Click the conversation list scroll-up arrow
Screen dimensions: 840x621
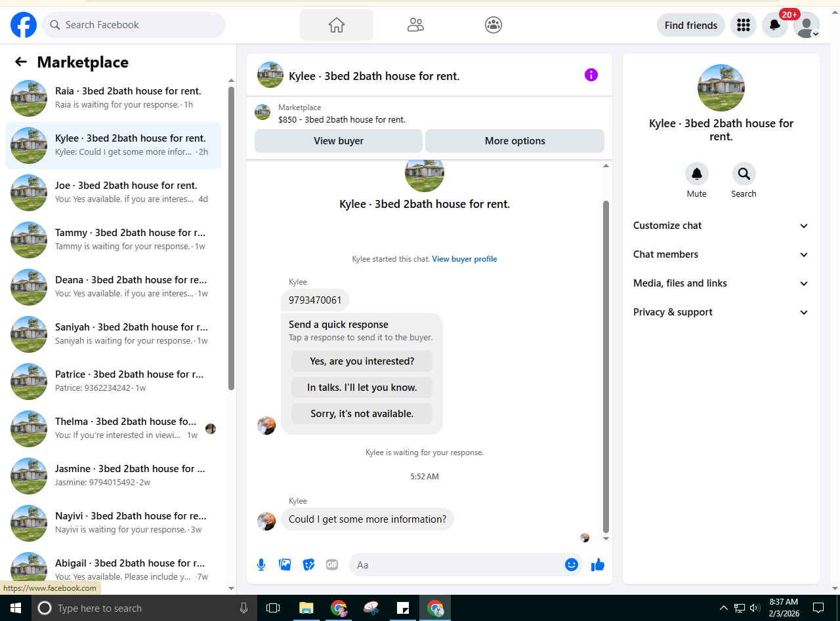(x=231, y=80)
